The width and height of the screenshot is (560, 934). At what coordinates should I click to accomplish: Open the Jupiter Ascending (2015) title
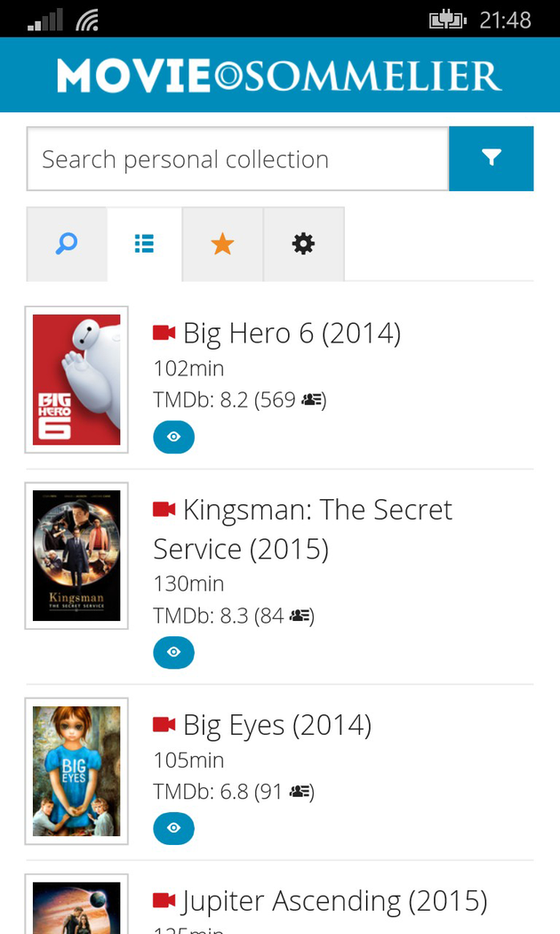[x=334, y=901]
